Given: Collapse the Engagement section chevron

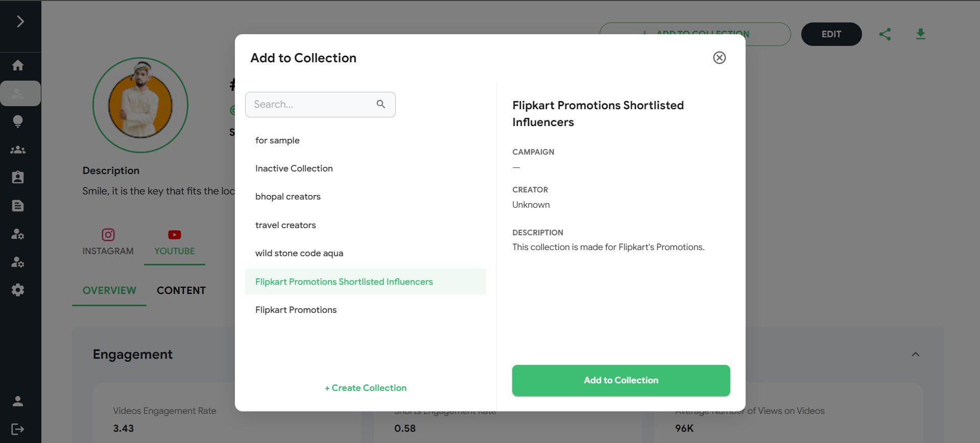Looking at the screenshot, I should click(915, 354).
